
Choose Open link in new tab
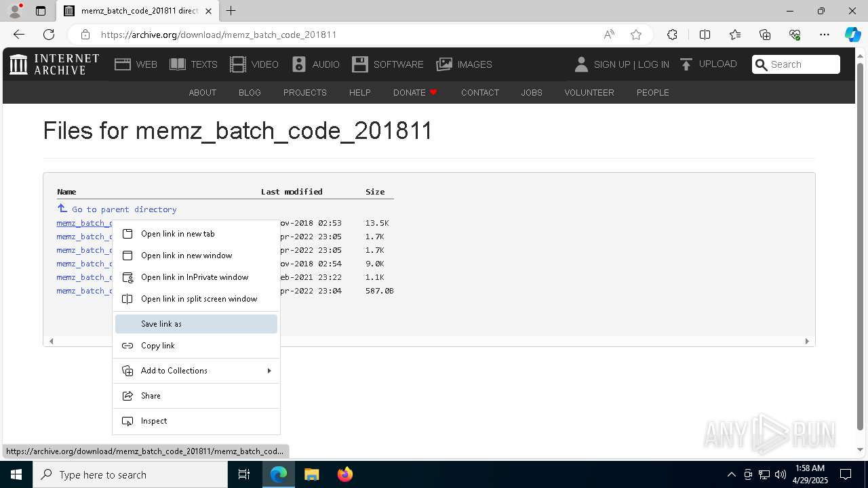click(x=196, y=234)
